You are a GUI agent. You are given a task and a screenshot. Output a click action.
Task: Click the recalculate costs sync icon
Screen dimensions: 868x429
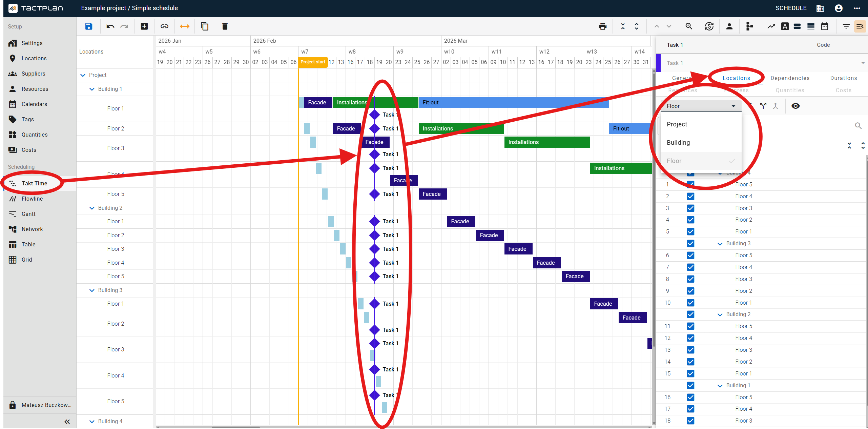pos(709,26)
